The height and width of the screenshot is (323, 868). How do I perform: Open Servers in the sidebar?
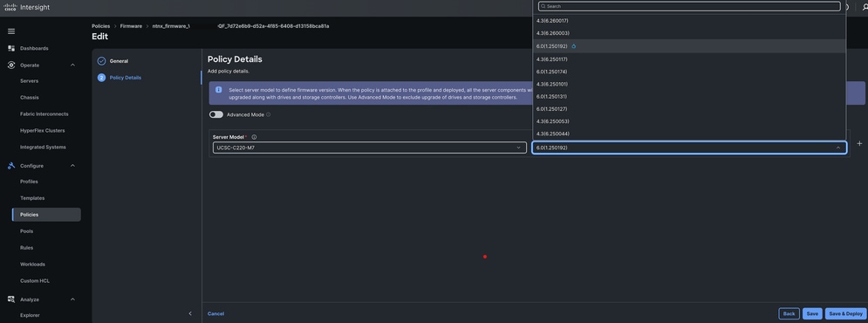[x=30, y=81]
